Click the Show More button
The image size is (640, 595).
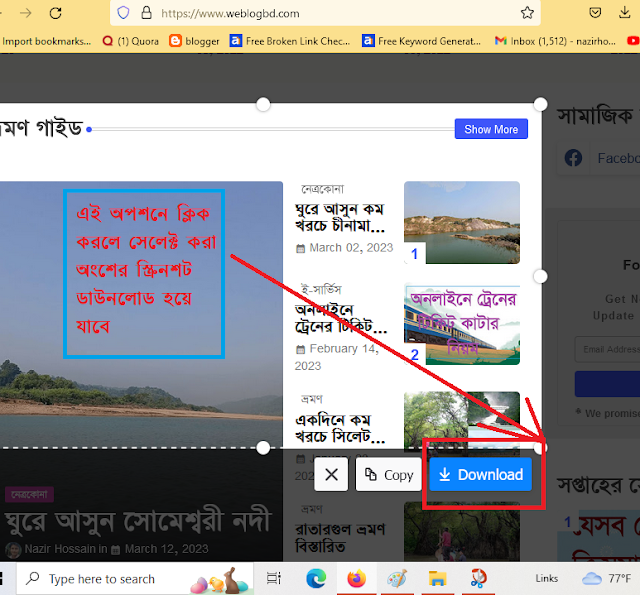491,129
